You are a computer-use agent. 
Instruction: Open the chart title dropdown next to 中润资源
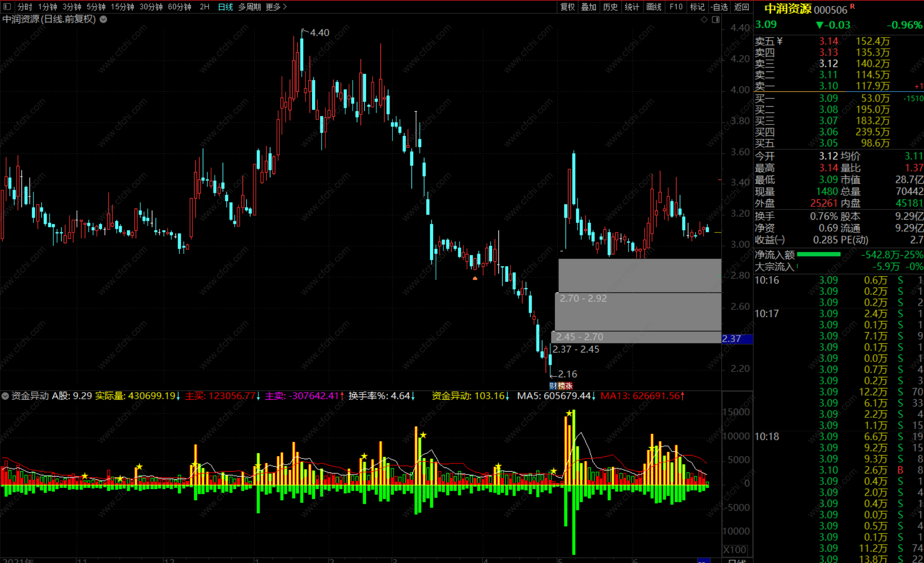pos(103,19)
